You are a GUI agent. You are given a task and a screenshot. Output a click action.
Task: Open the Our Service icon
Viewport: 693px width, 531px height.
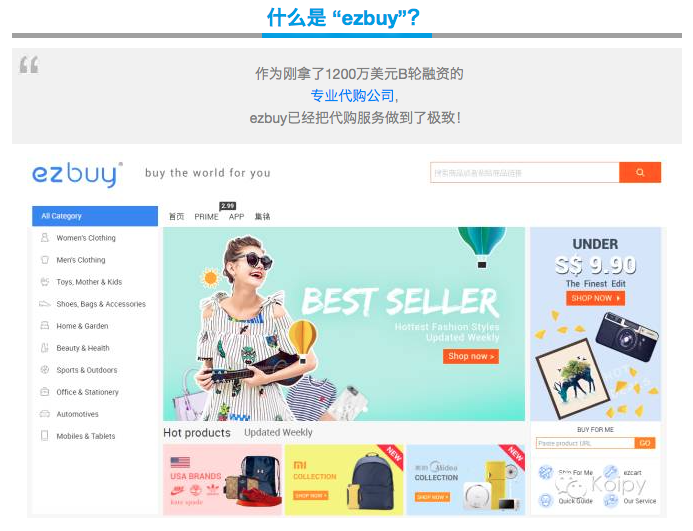point(611,500)
